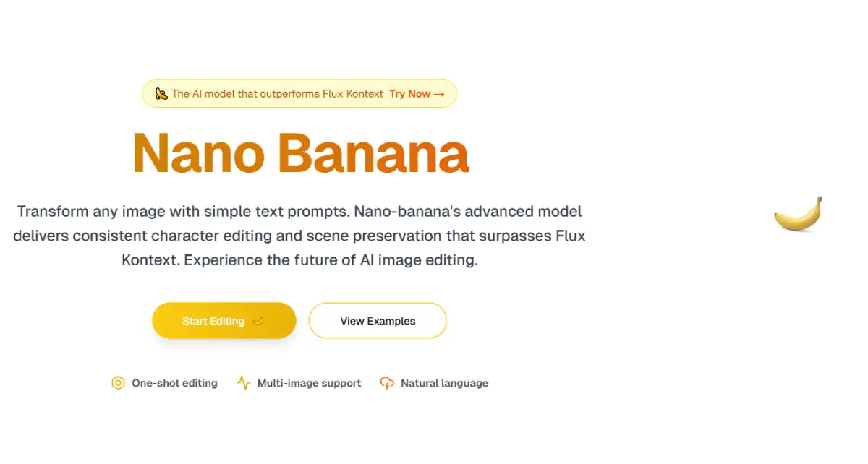Select the Multi-image support feature label
The width and height of the screenshot is (868, 464).
[x=309, y=383]
